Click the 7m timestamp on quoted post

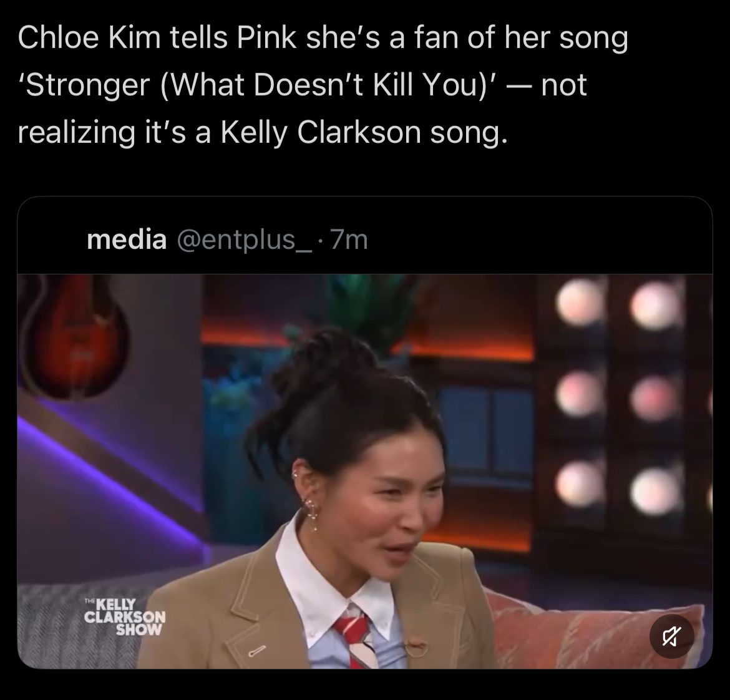pos(349,240)
